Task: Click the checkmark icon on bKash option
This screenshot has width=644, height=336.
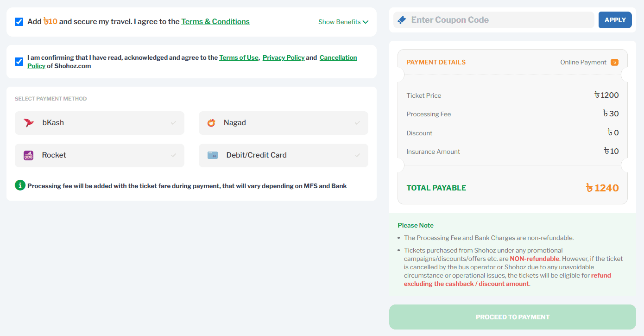Action: pos(173,123)
